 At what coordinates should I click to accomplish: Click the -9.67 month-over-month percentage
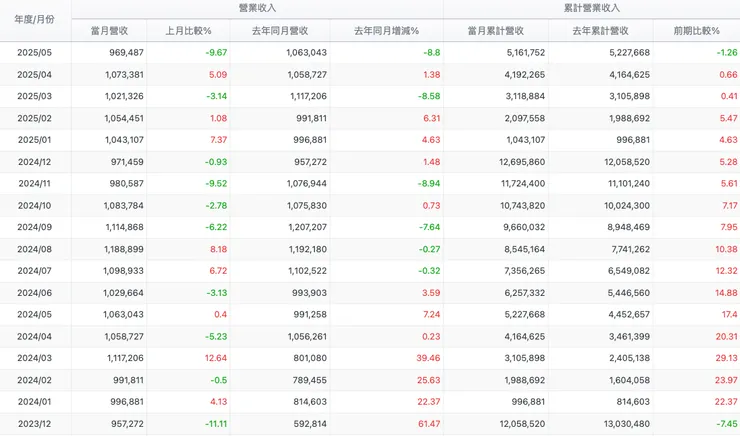[216, 52]
